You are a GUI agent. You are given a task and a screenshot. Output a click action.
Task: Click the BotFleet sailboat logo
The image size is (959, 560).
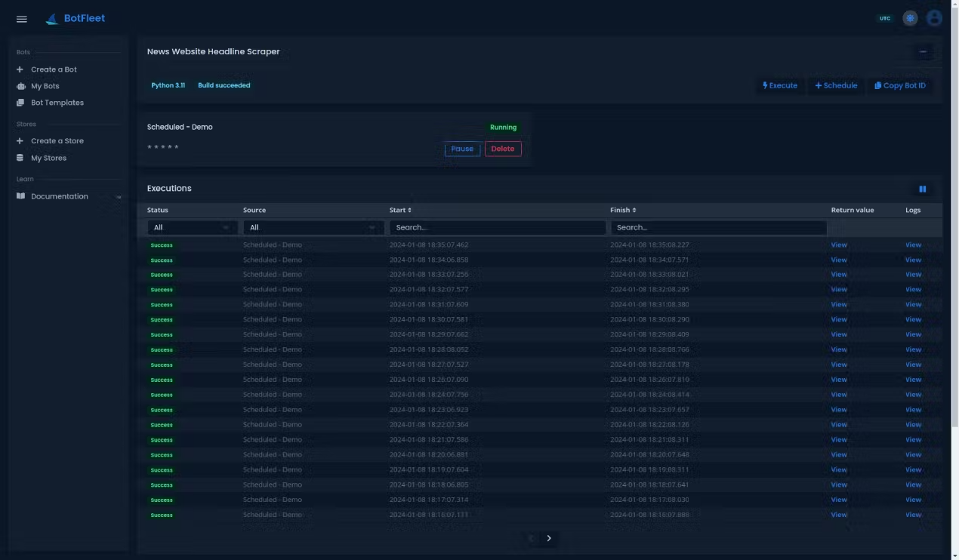click(x=52, y=19)
